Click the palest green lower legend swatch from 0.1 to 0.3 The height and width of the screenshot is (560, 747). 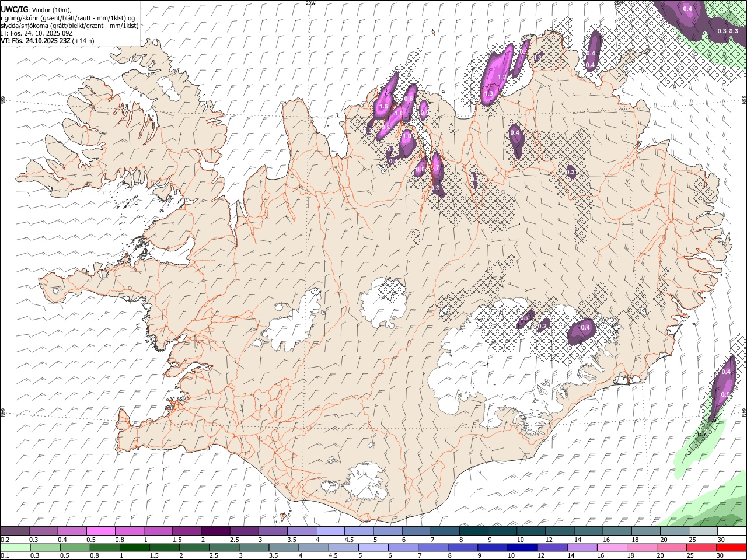point(16,547)
